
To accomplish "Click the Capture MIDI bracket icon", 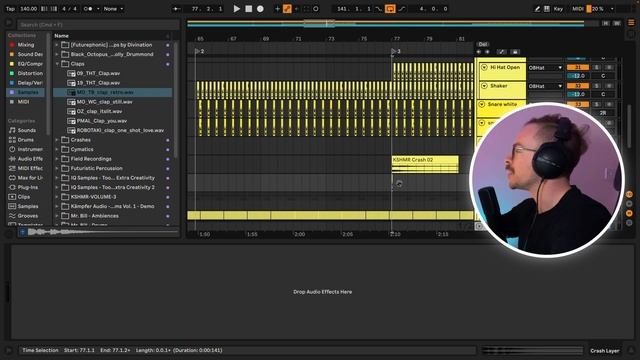I will [306, 9].
